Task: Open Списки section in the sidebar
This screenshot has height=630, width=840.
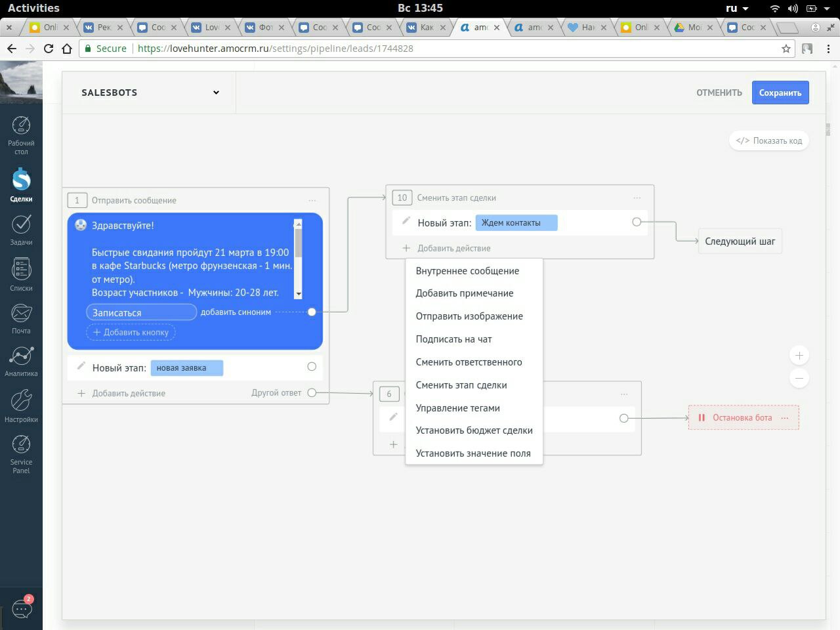Action: 21,274
